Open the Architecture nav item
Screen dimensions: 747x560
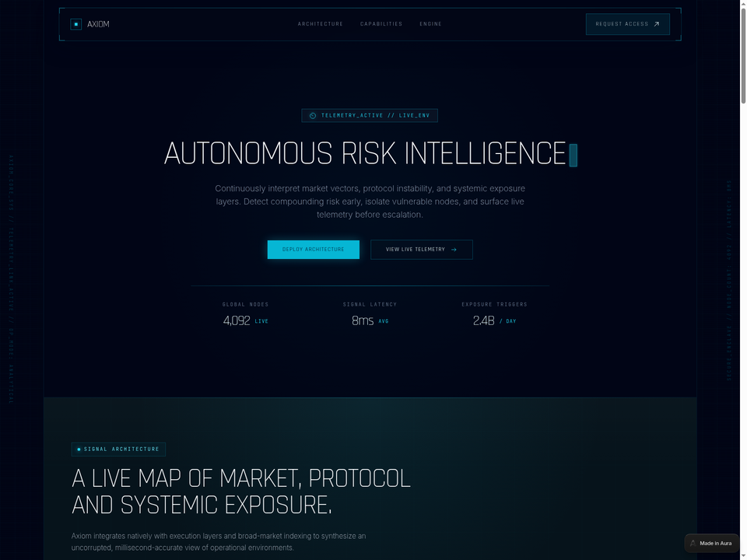(x=320, y=24)
